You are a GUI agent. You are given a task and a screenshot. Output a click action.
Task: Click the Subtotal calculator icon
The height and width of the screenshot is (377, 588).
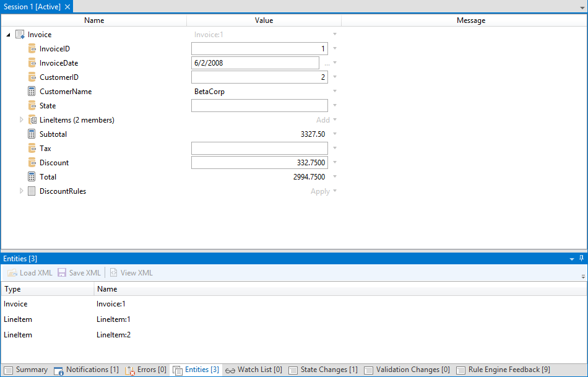click(x=32, y=134)
